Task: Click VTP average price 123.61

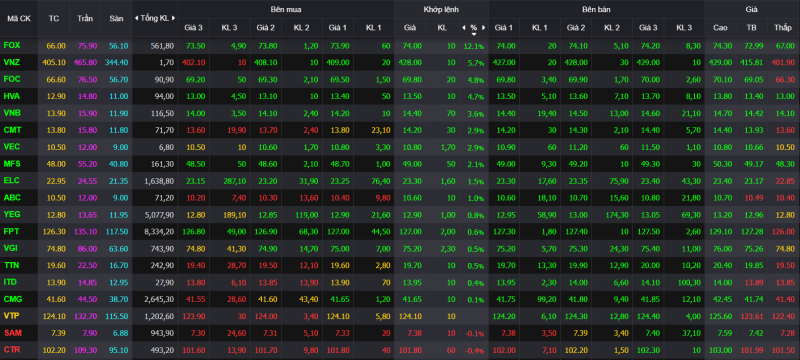Action: point(753,316)
